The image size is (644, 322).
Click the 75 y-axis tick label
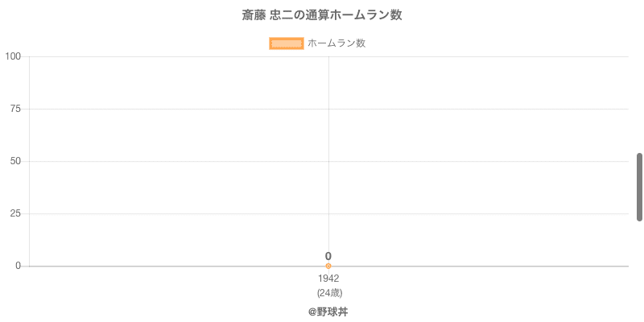(16, 109)
